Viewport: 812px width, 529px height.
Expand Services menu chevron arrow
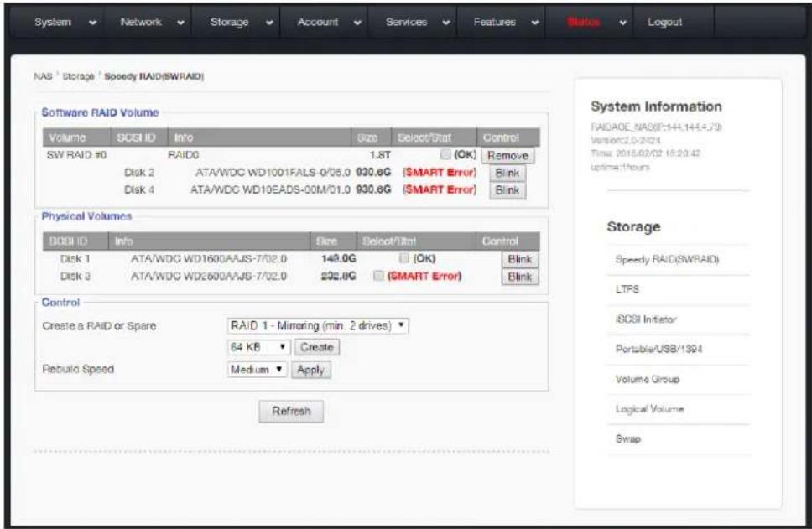pyautogui.click(x=446, y=23)
